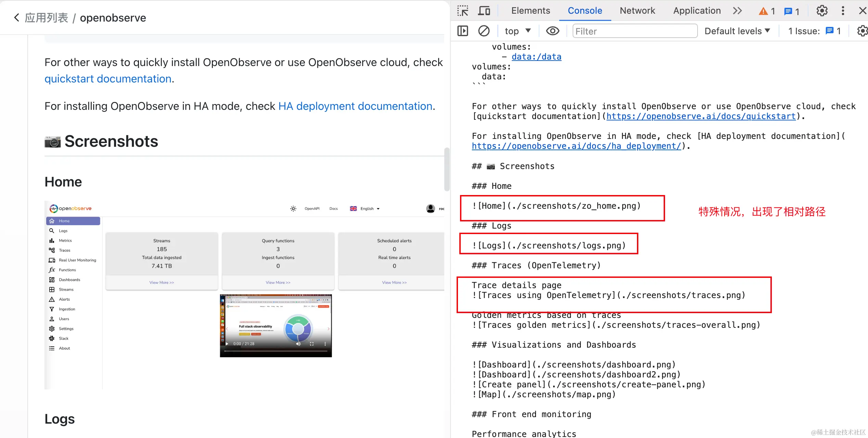Focus the console Filter input field
Screen dimensions: 868x438
[x=635, y=31]
